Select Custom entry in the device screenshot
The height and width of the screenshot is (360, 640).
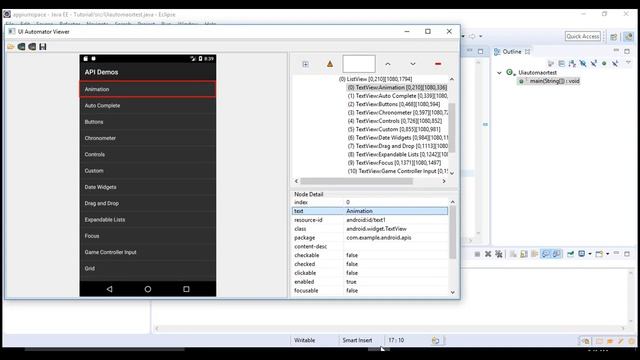[148, 171]
